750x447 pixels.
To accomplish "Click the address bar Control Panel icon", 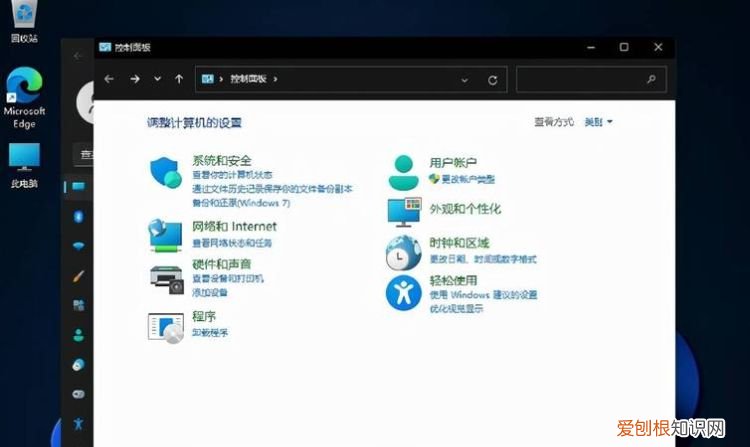I will pyautogui.click(x=208, y=79).
